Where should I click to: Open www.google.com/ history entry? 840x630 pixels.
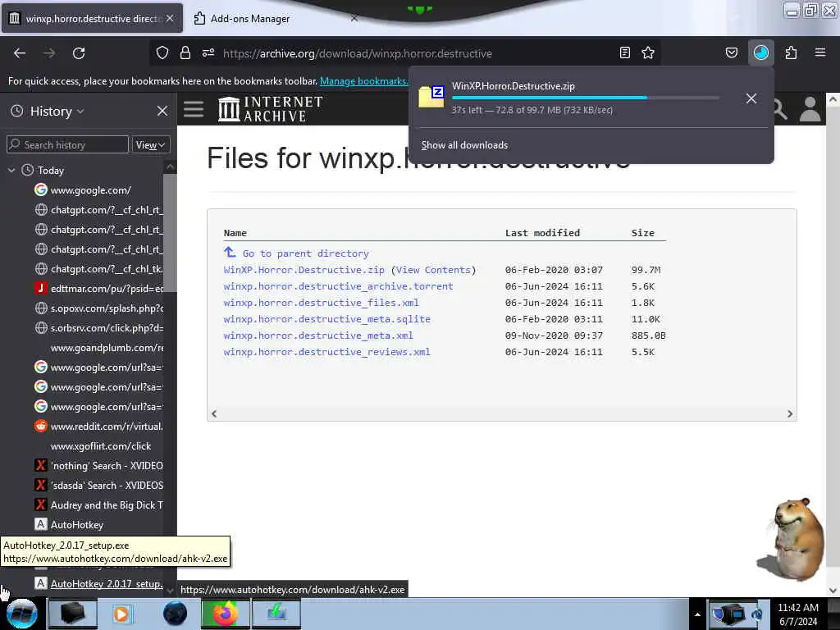(x=90, y=190)
